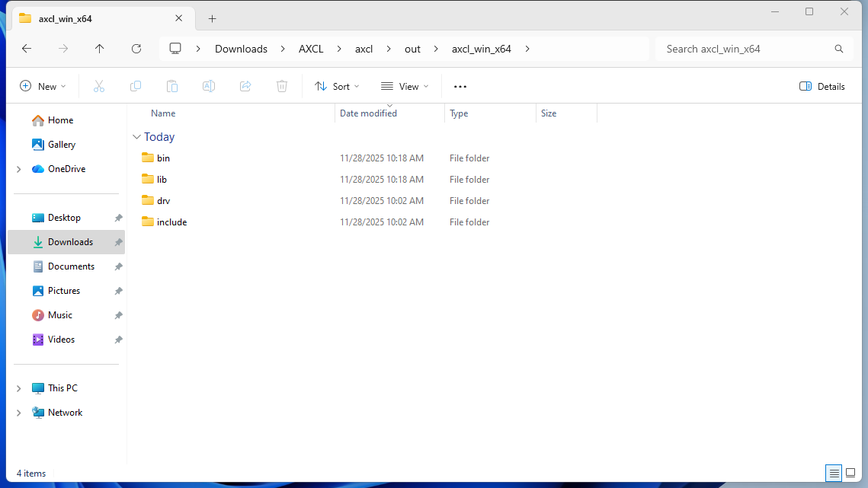Viewport: 868px width, 488px height.
Task: Click AXCL in the breadcrumb path
Action: point(311,49)
